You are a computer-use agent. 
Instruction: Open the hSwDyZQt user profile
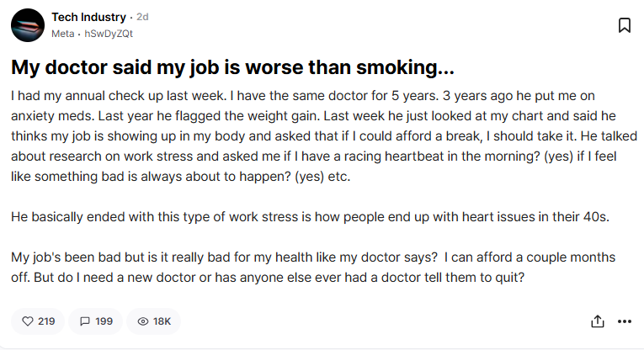point(109,34)
